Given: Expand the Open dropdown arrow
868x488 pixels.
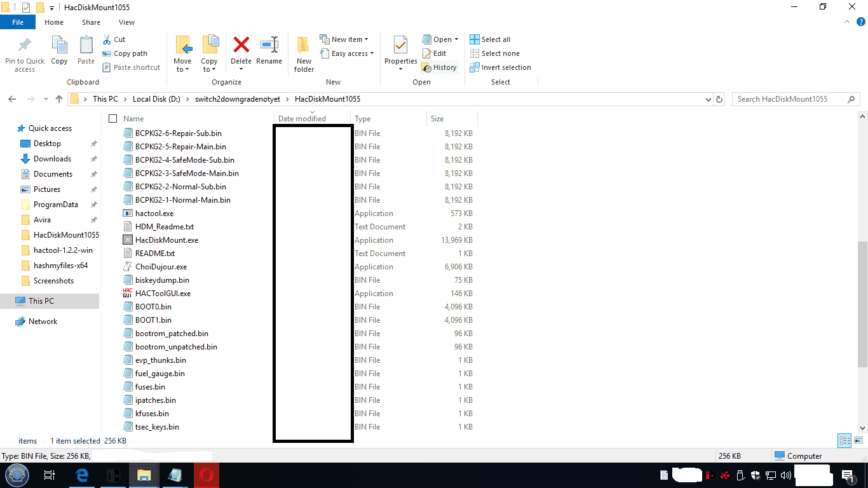Looking at the screenshot, I should coord(456,39).
